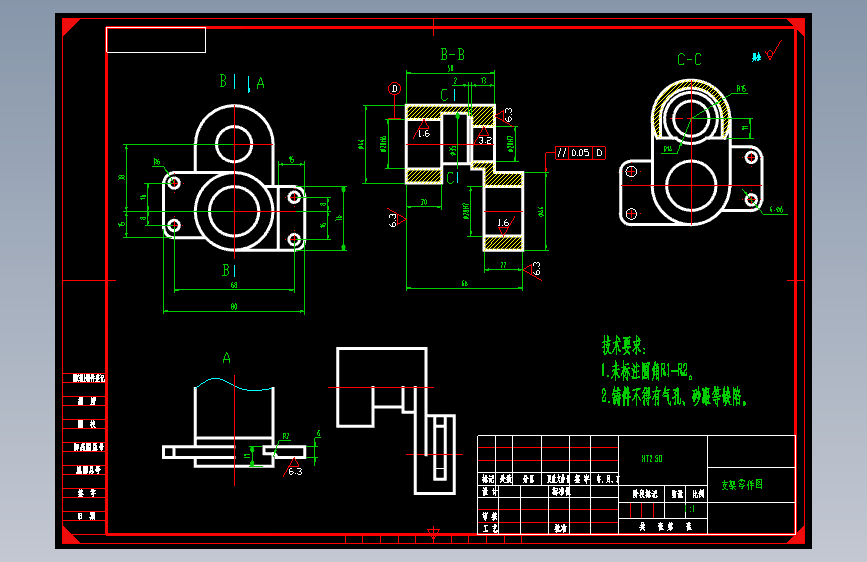Select the 签字 row in left margin table
The width and height of the screenshot is (867, 562).
point(87,493)
